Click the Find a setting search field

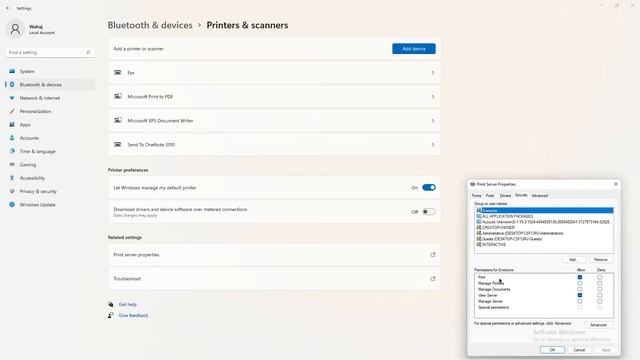click(x=50, y=52)
